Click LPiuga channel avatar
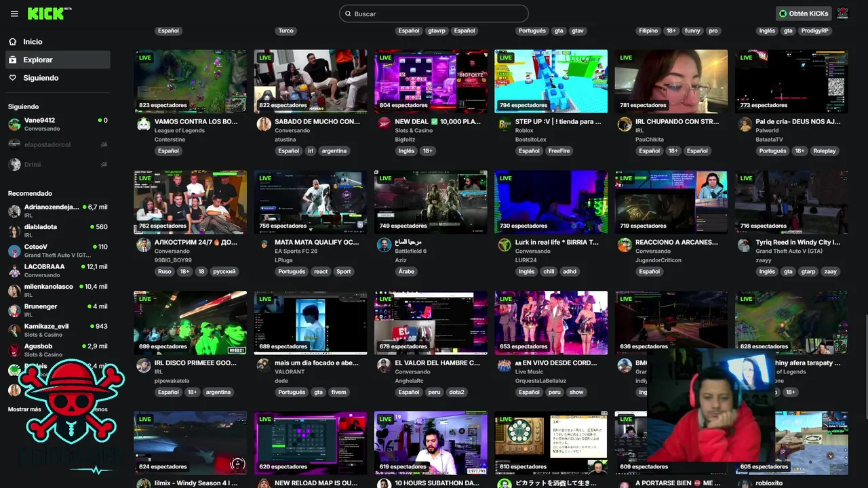The image size is (868, 488). click(264, 245)
